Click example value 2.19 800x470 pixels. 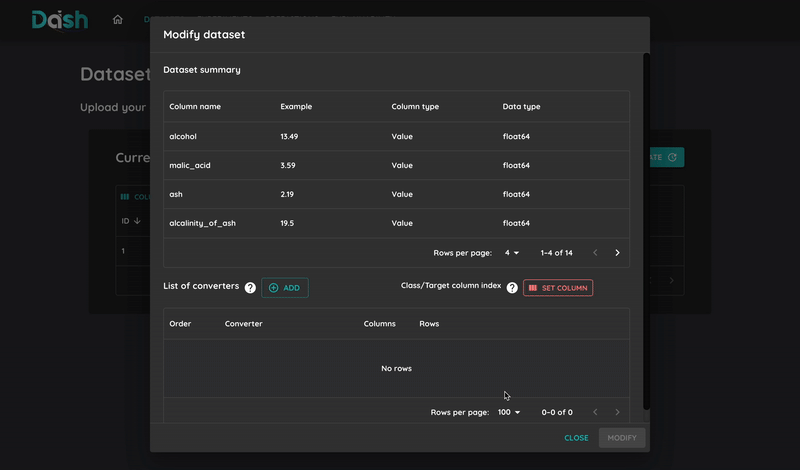tap(287, 194)
